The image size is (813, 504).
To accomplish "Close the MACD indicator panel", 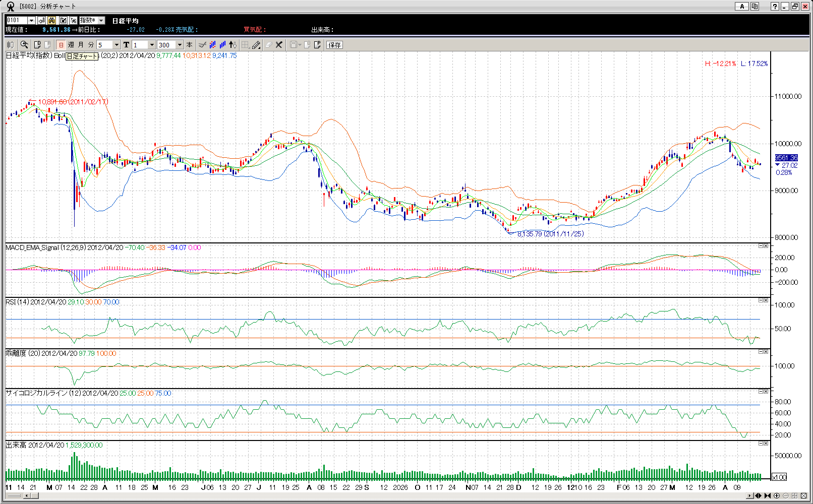I will click(x=766, y=246).
